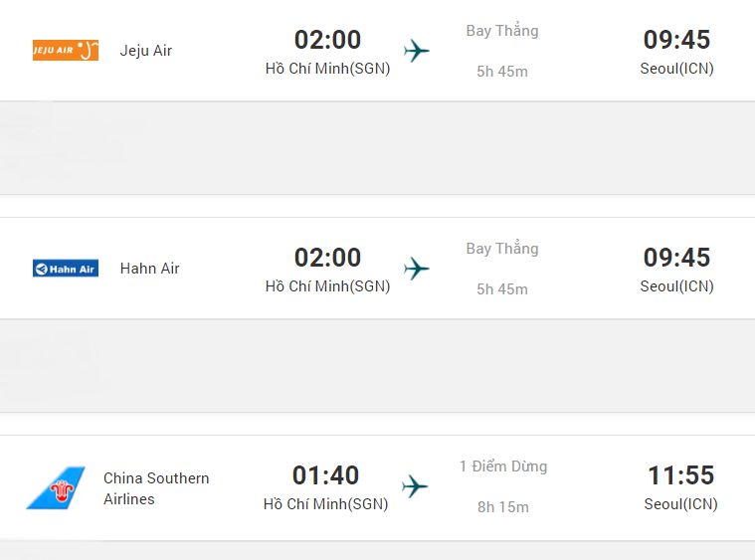
Task: Click the 02:00 departure time for Jeju Air
Action: tap(327, 40)
